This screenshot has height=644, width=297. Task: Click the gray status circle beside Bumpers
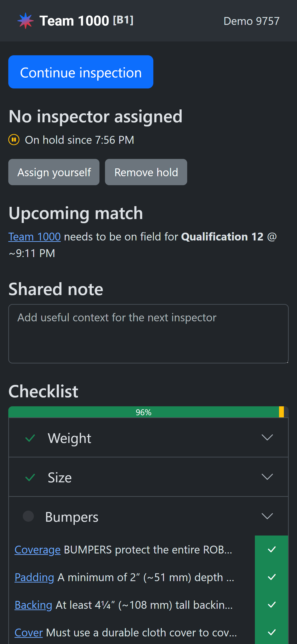pyautogui.click(x=28, y=516)
